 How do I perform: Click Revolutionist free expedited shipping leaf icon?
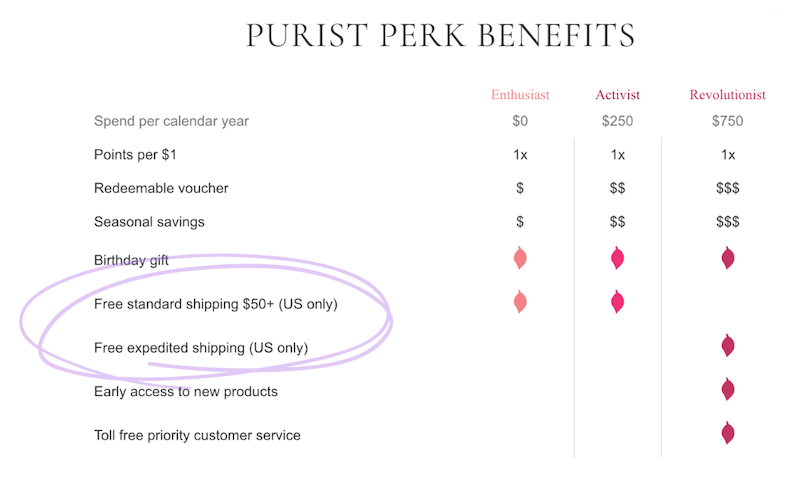point(728,346)
